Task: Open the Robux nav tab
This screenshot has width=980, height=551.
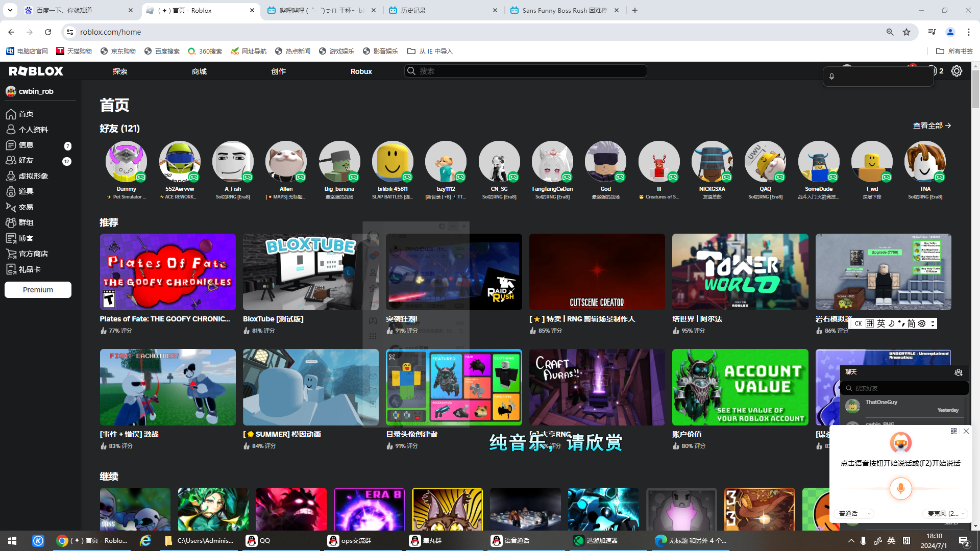Action: click(361, 71)
